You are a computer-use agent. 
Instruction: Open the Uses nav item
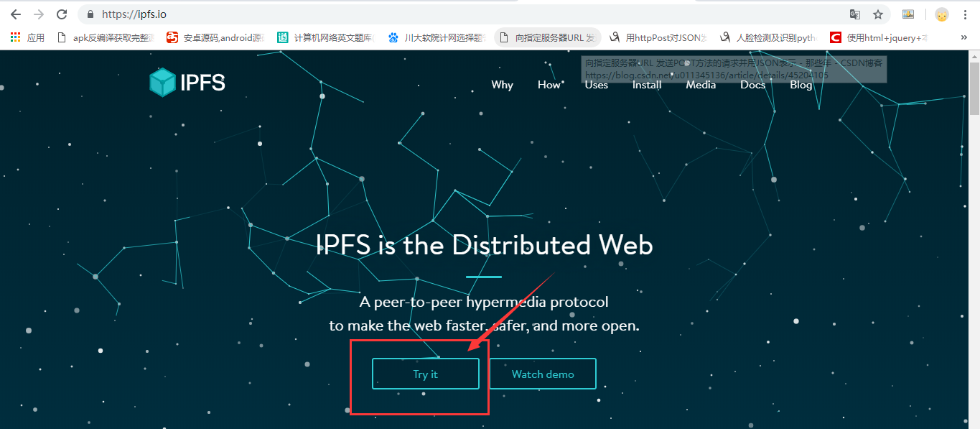[x=596, y=85]
